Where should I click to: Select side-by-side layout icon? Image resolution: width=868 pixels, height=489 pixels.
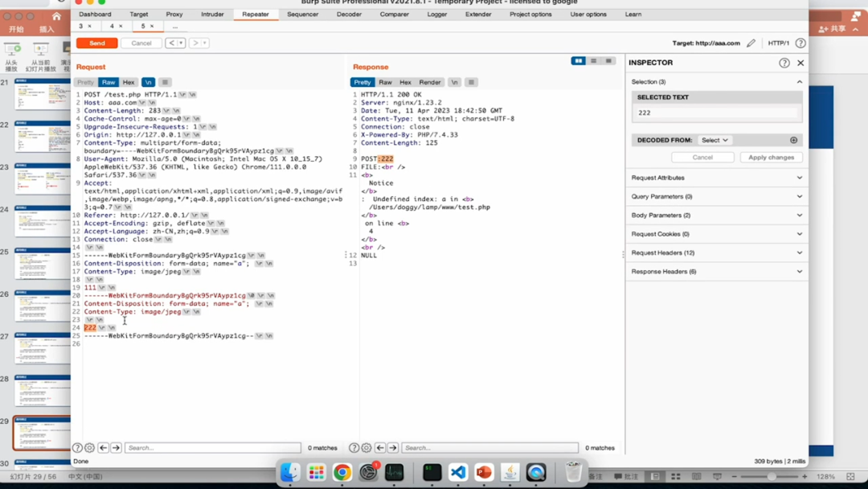coord(578,61)
